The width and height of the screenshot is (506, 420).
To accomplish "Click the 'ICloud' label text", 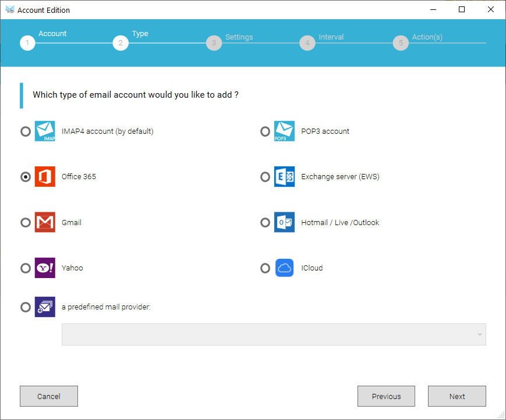I will 312,268.
